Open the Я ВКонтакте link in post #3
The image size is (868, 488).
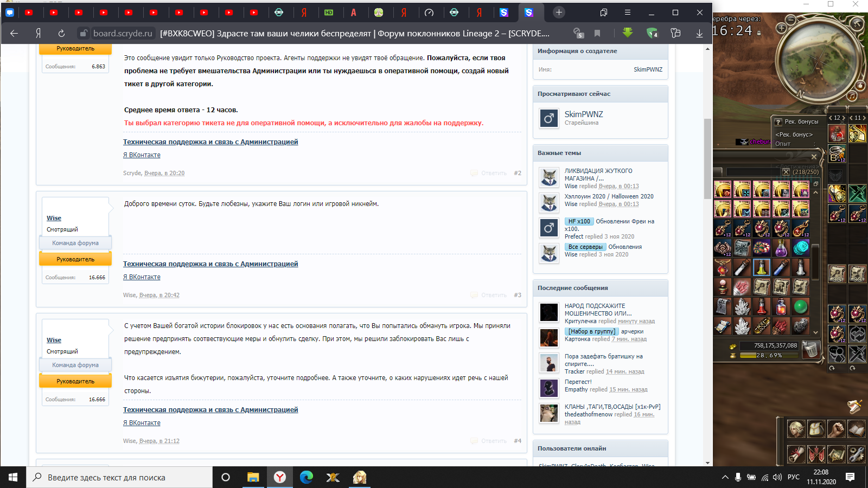click(142, 277)
